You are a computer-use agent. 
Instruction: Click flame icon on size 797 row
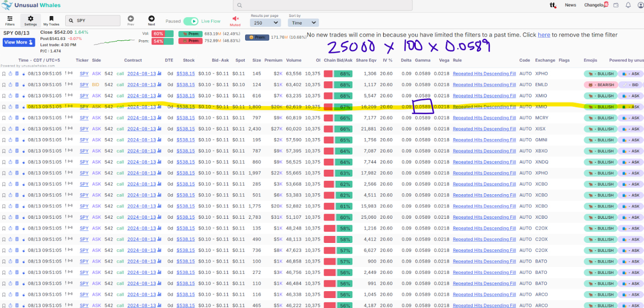pos(23,118)
